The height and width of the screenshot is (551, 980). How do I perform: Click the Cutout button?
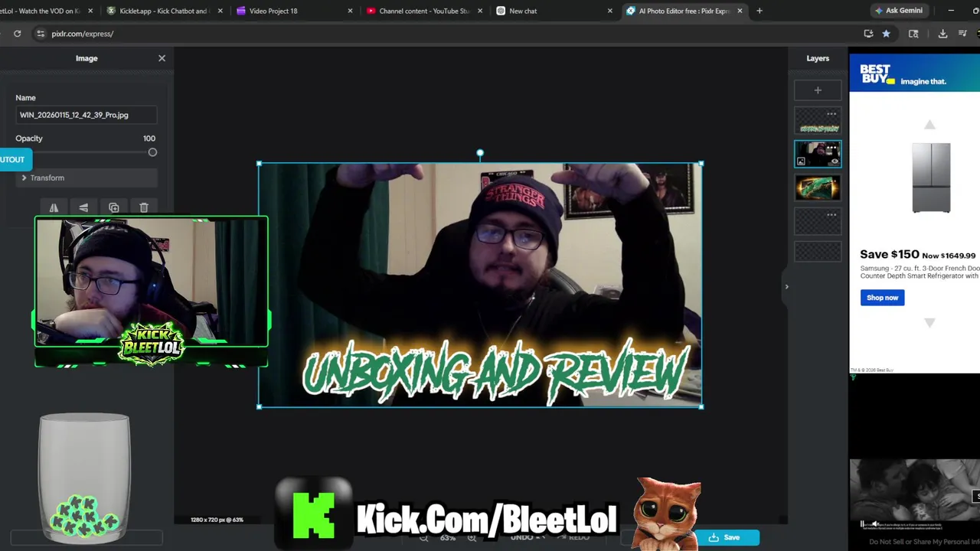pyautogui.click(x=15, y=159)
